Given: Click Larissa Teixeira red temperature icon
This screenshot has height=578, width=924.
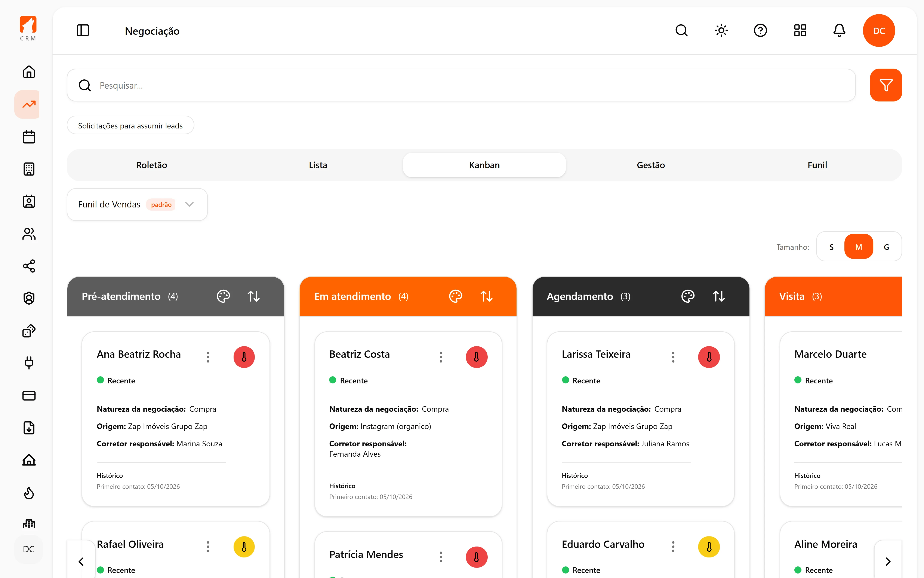Looking at the screenshot, I should coord(709,357).
